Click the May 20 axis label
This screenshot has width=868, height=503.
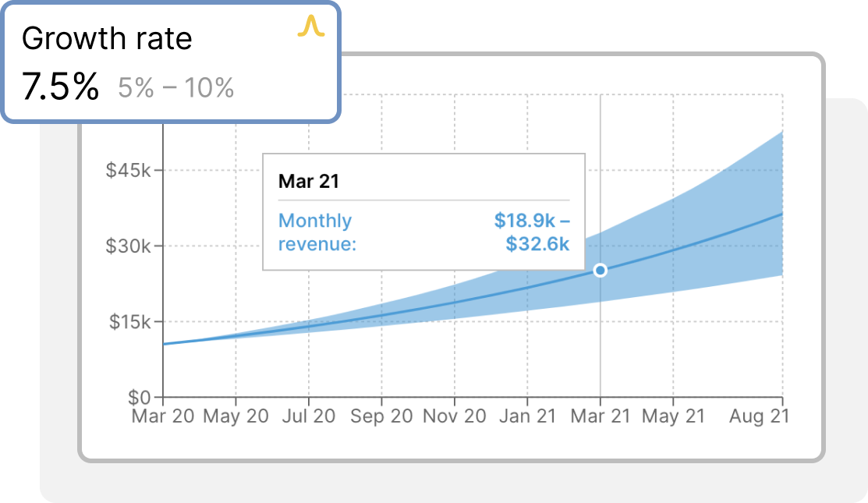click(x=235, y=416)
